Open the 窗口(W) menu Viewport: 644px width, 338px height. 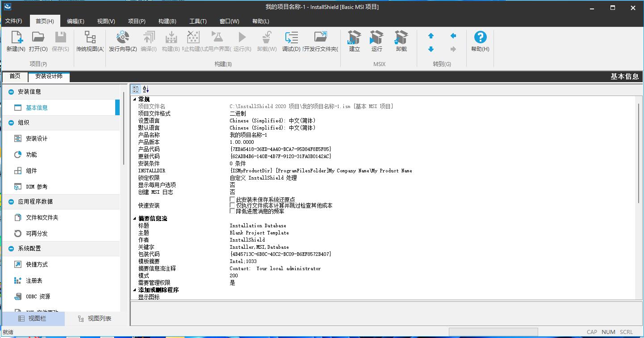click(x=230, y=21)
